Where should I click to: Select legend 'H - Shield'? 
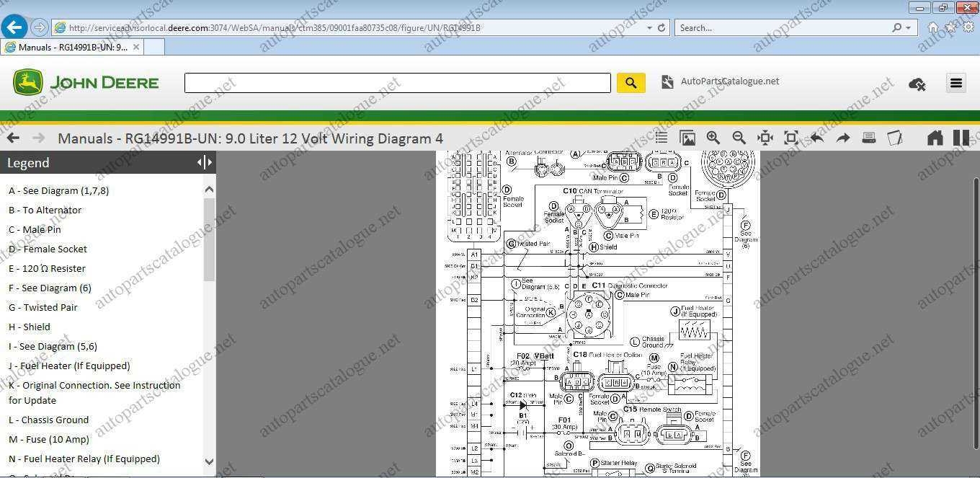(30, 327)
